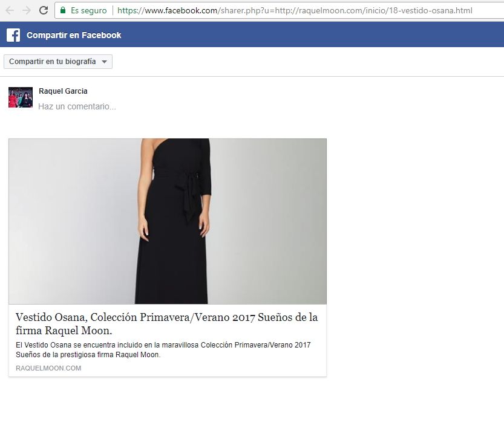This screenshot has width=504, height=440.
Task: Open the 'Compartir en tu biografía' dropdown
Action: pos(58,61)
